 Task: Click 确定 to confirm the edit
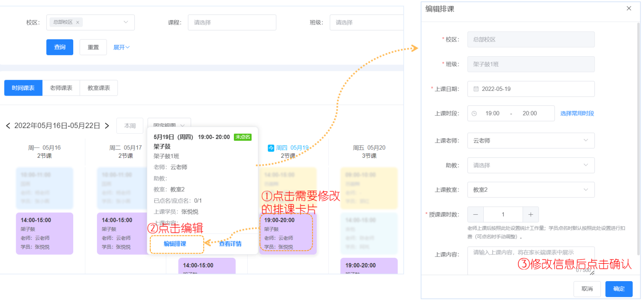[x=619, y=289]
